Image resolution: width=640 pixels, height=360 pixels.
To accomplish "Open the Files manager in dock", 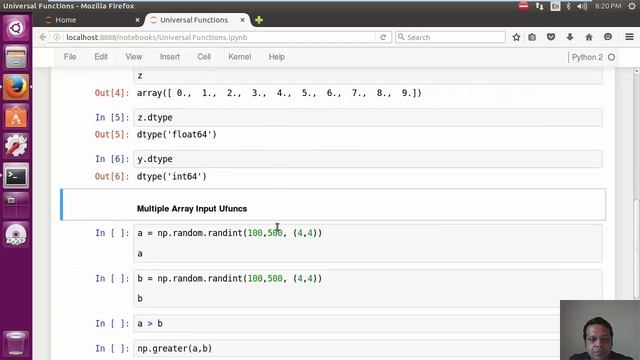I will click(16, 57).
